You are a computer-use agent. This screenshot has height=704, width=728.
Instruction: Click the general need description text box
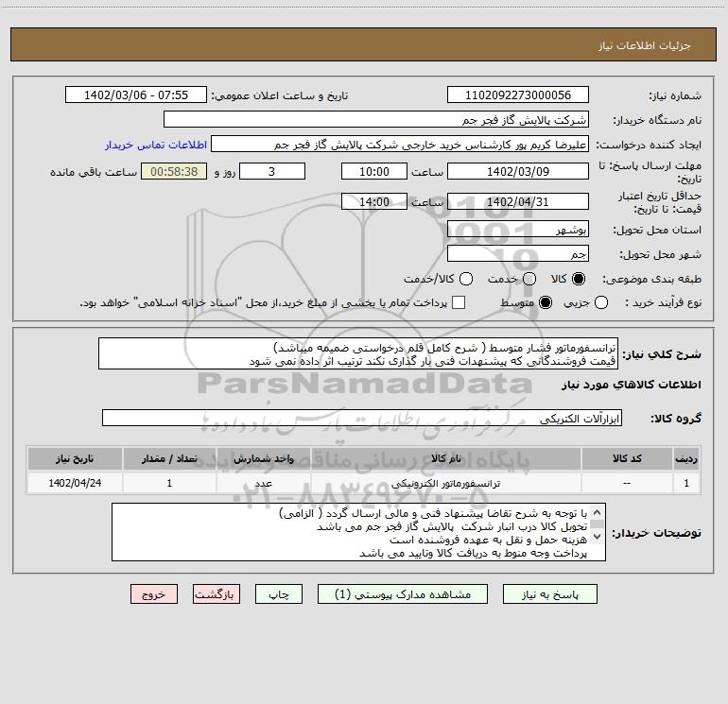tap(358, 353)
